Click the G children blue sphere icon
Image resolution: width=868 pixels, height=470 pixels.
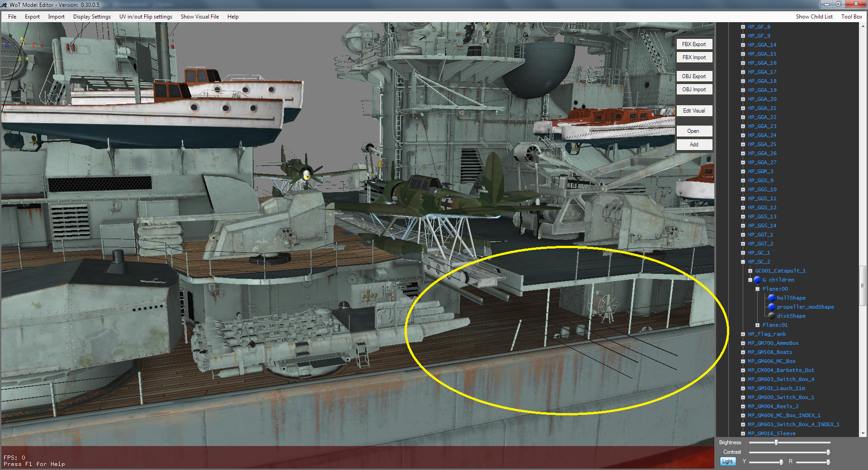tap(757, 280)
